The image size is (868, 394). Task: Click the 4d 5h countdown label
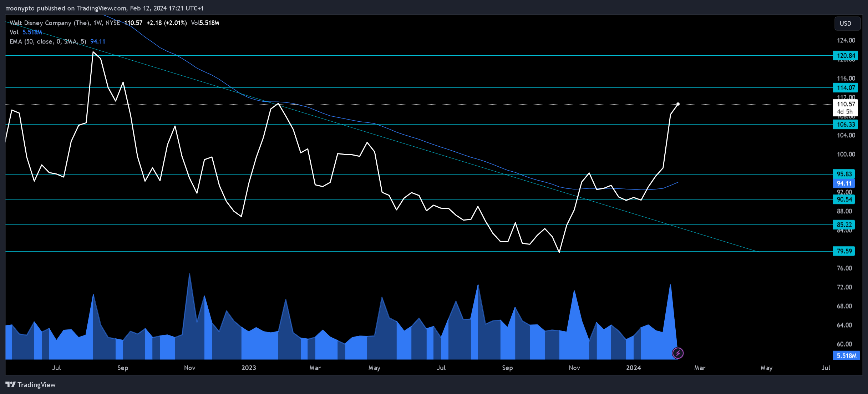(845, 112)
